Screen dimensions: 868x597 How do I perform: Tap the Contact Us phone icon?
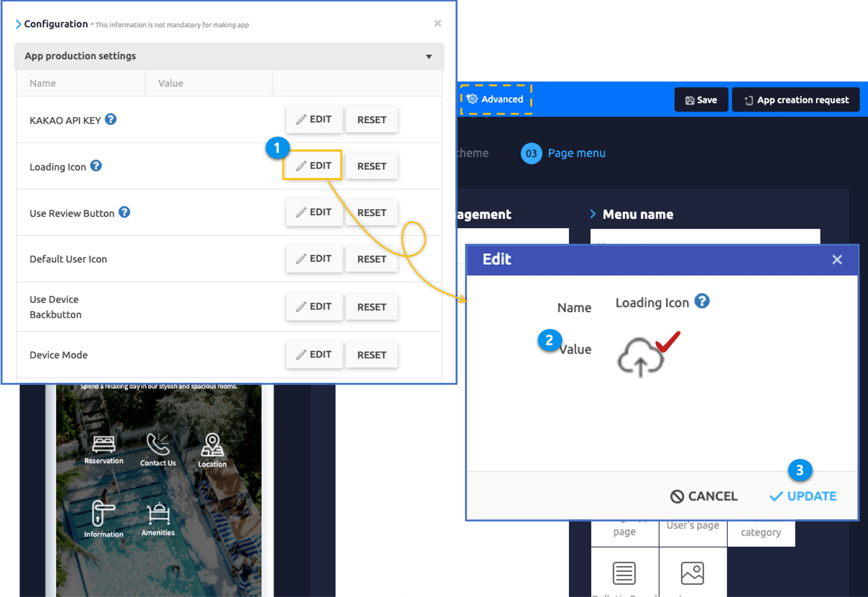pyautogui.click(x=158, y=444)
